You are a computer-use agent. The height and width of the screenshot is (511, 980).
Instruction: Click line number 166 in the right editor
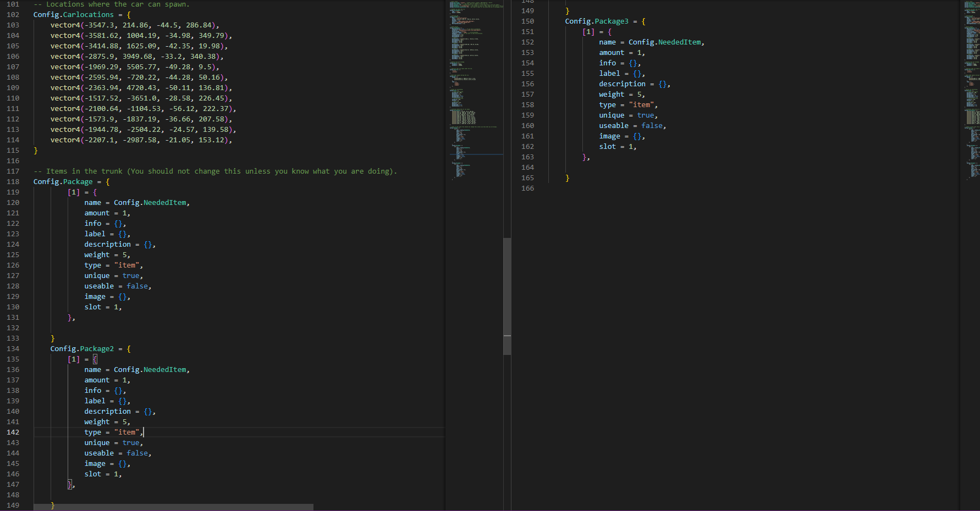click(527, 188)
